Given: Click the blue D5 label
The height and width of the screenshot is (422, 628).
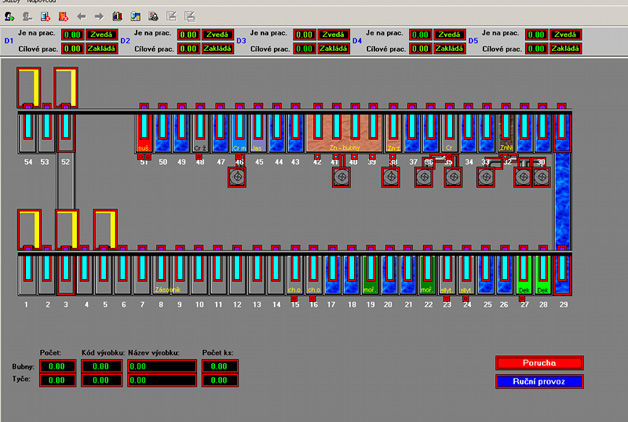Looking at the screenshot, I should click(473, 41).
